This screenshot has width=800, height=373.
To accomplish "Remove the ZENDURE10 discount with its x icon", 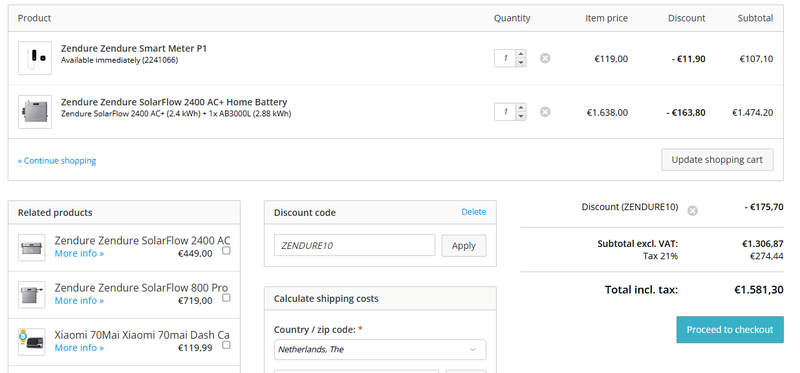I will click(692, 211).
